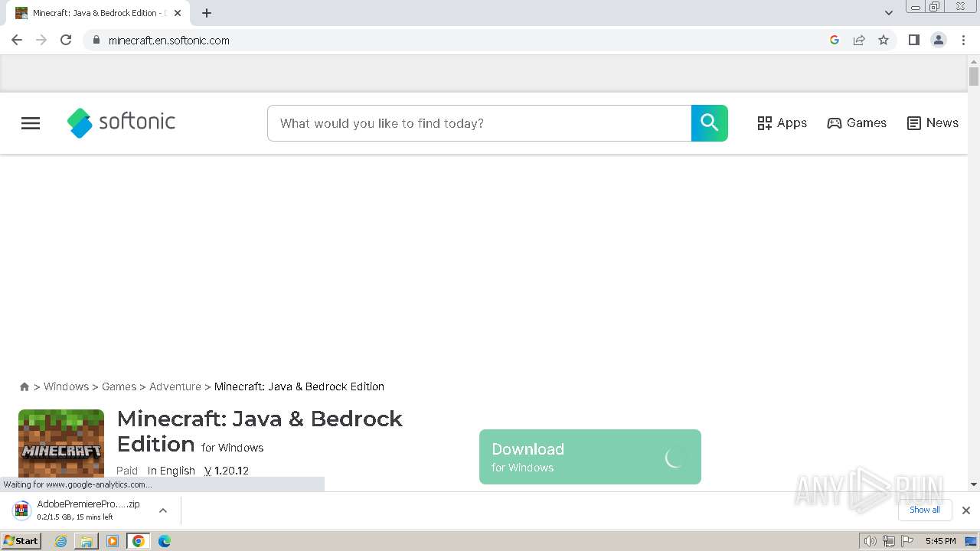Open the News section

933,123
